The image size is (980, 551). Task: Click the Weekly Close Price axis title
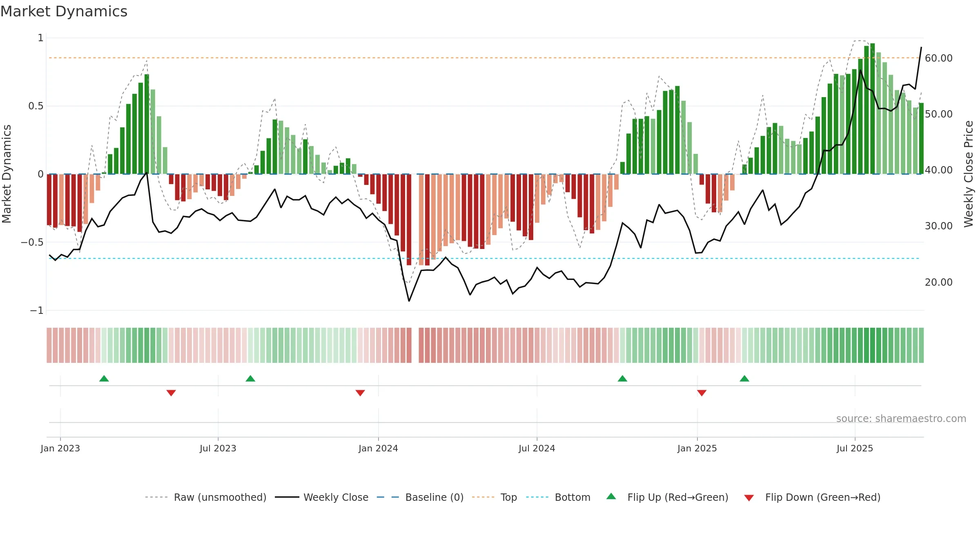pos(969,174)
